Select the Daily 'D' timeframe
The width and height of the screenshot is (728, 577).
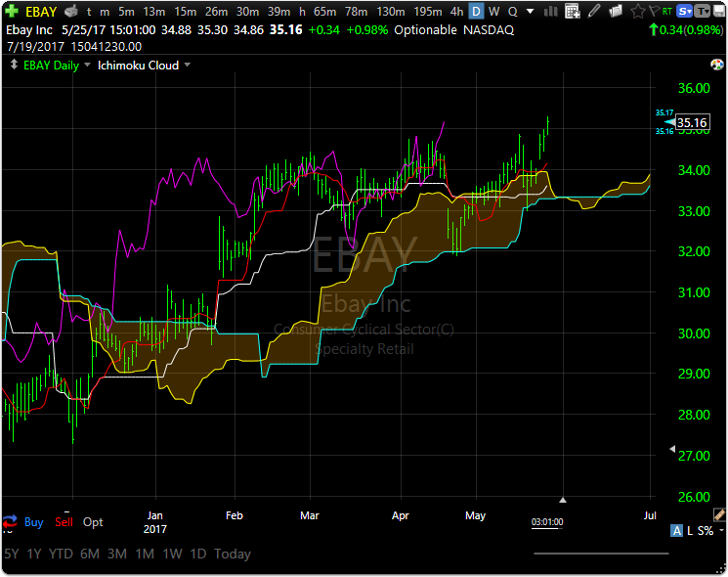(x=476, y=11)
